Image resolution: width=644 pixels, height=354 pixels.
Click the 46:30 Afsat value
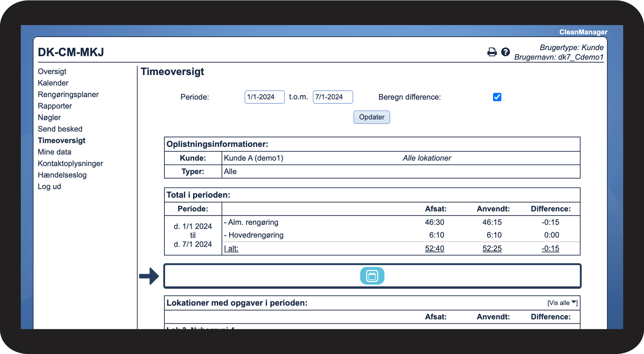pyautogui.click(x=434, y=222)
